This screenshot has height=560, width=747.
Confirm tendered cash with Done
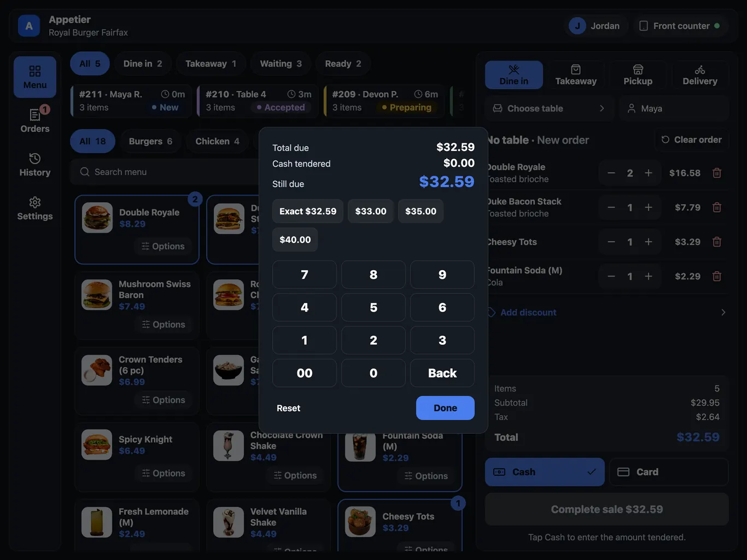tap(445, 408)
